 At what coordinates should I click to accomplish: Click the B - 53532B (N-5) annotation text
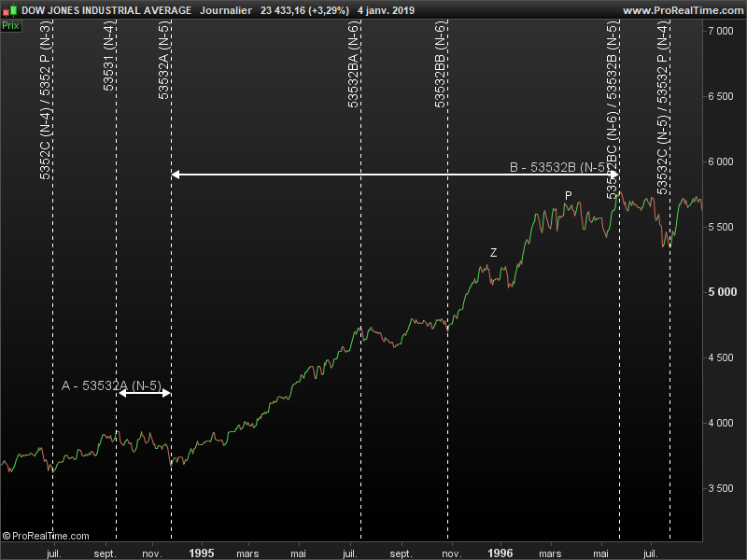tap(558, 167)
